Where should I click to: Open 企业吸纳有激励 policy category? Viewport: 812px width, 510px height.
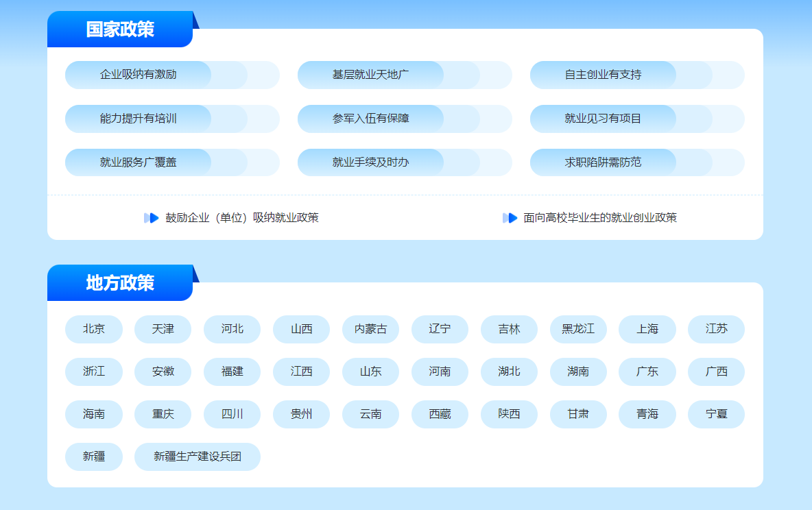pos(139,75)
